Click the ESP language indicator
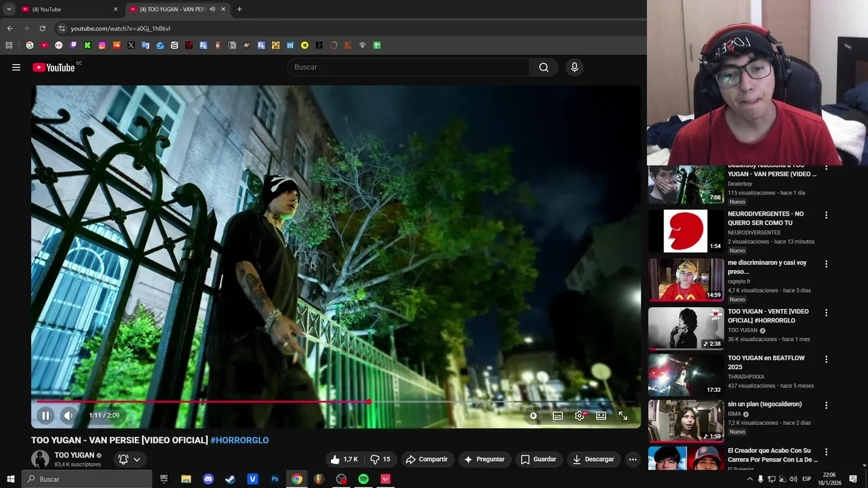868x488 pixels. point(806,479)
